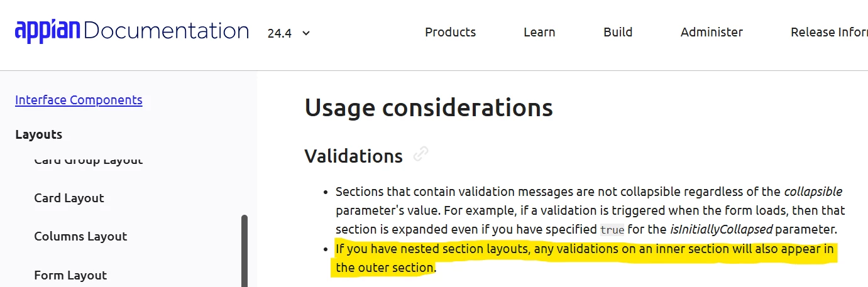Open the Administer menu
Screen dimensions: 868x287
pos(711,32)
